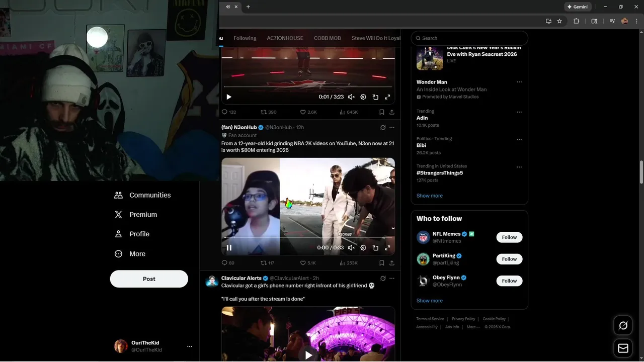This screenshot has width=644, height=362.
Task: Switch to Steve Will Do It Loyal tab
Action: [376, 38]
